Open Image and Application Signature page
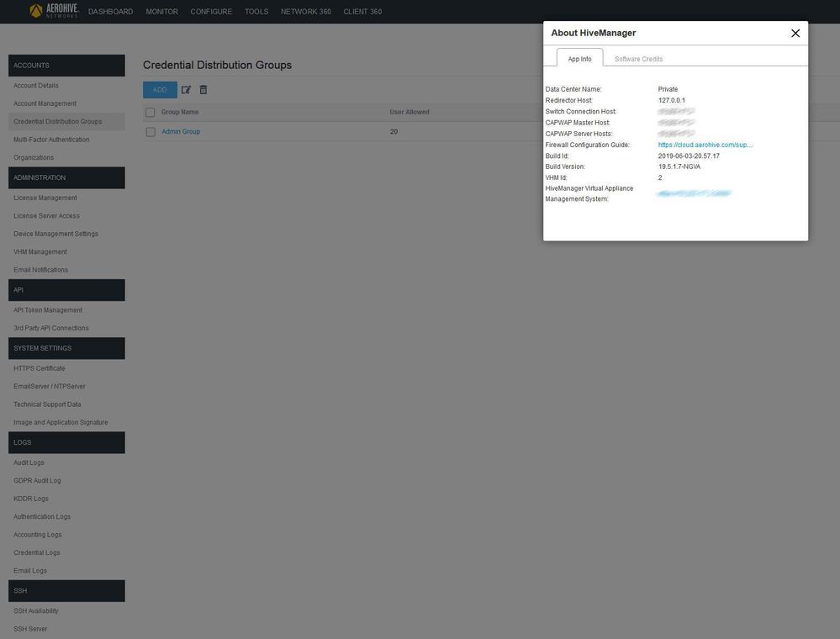Screen dimensions: 840x639 [x=61, y=423]
